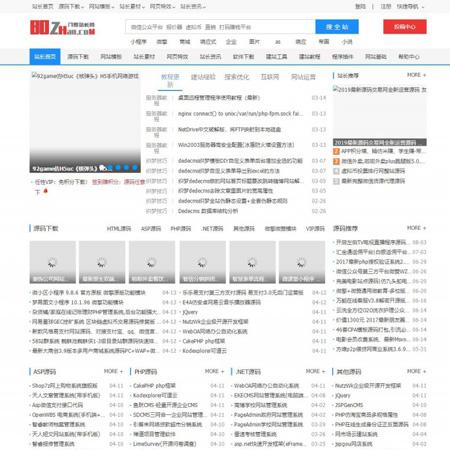The image size is (450, 450).
Task: Expand the 站长资讯 dropdown in top bar
Action: pos(193,6)
